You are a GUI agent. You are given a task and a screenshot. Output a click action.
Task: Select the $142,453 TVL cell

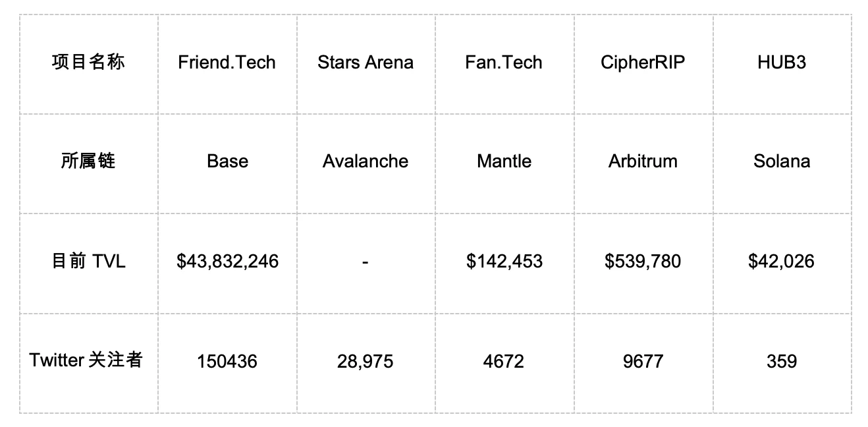(x=504, y=262)
